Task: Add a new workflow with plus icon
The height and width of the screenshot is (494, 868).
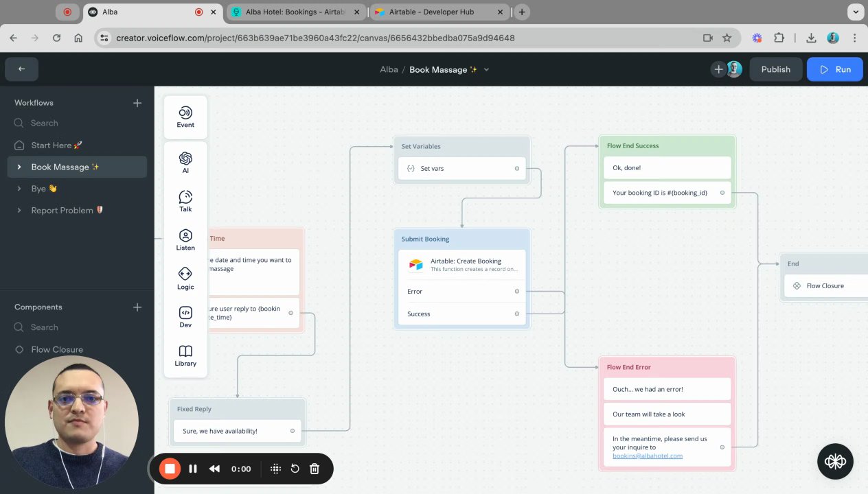Action: [x=137, y=103]
